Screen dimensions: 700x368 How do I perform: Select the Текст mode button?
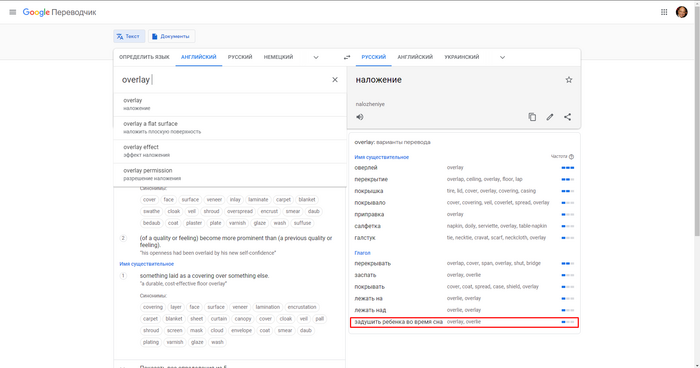129,36
